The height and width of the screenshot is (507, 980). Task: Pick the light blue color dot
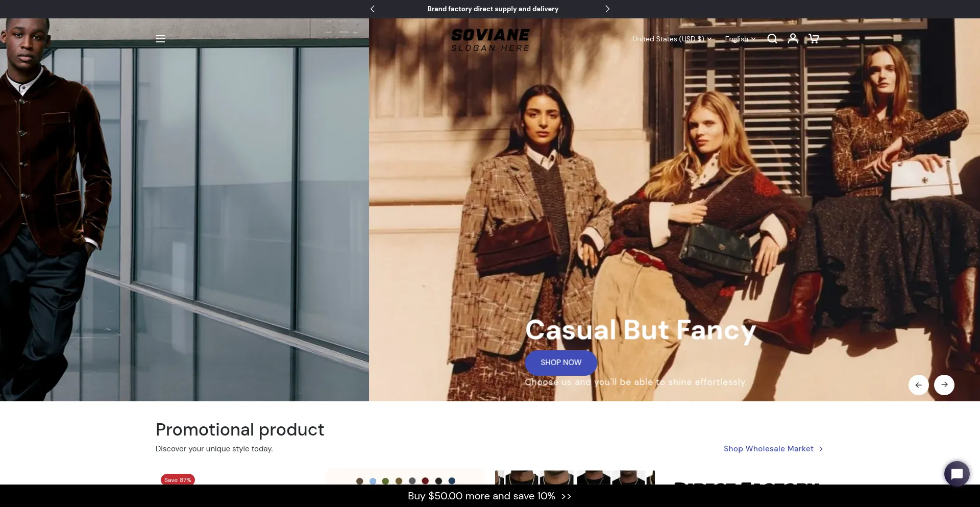(373, 481)
